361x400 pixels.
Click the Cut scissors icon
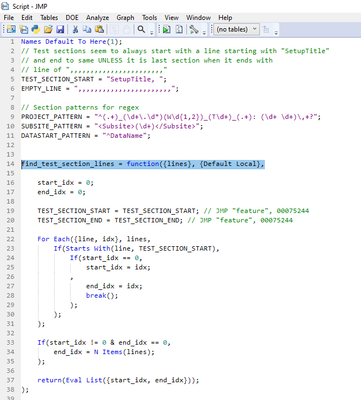tap(75, 29)
